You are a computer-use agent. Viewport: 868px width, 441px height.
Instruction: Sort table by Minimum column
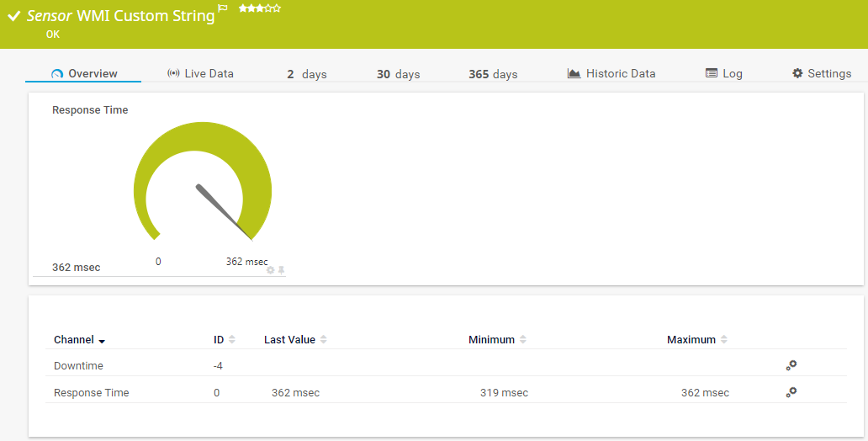pyautogui.click(x=497, y=340)
